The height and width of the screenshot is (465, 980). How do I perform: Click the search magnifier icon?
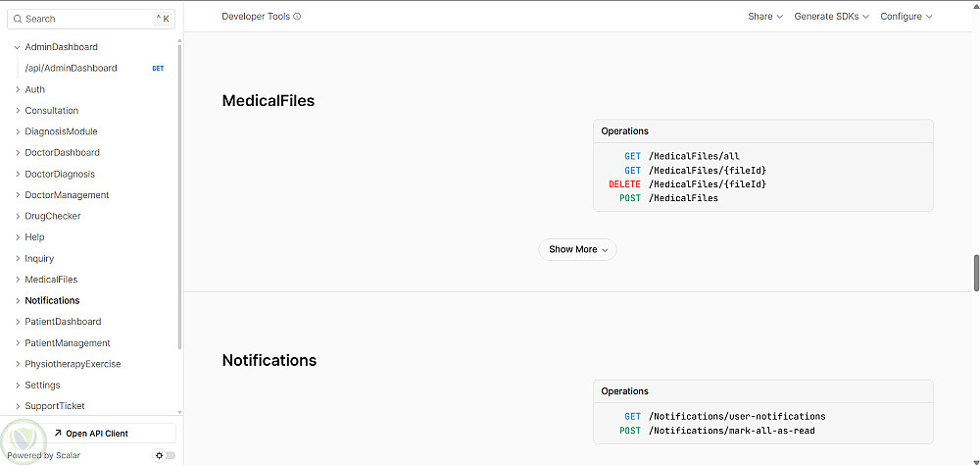tap(18, 19)
